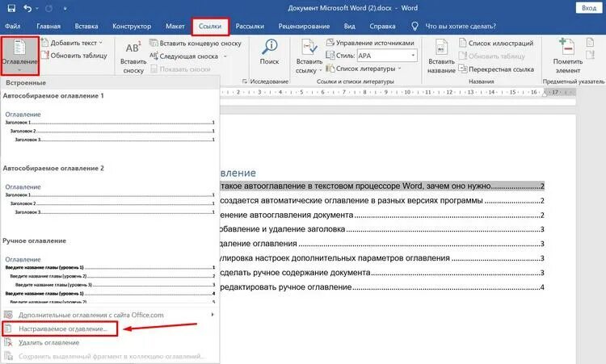
Task: Click the line ending 'дополнительных параметров оглавления'
Action: click(382, 258)
